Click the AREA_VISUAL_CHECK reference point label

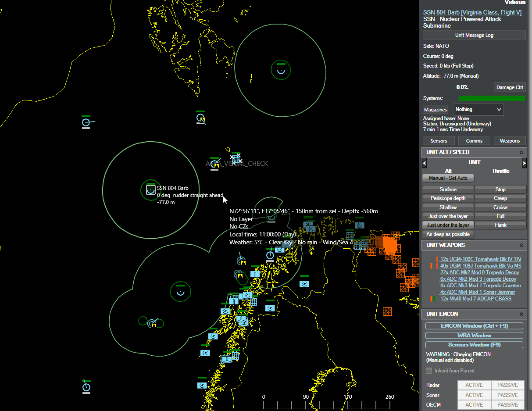point(237,164)
